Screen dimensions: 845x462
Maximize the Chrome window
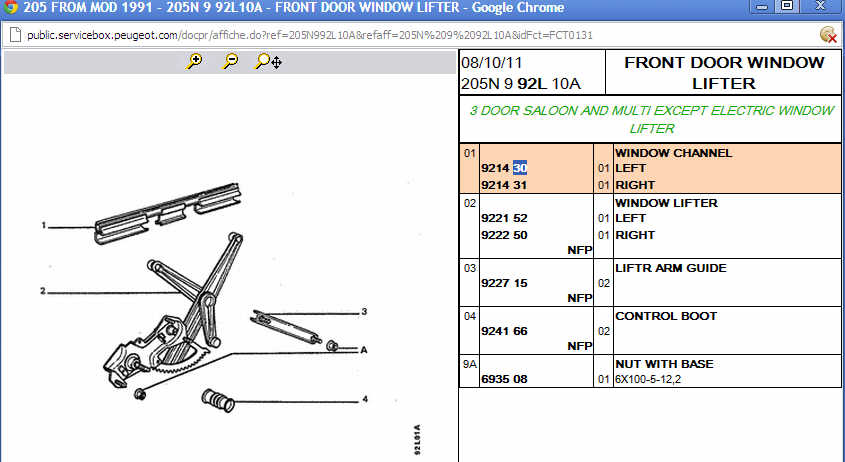[787, 6]
